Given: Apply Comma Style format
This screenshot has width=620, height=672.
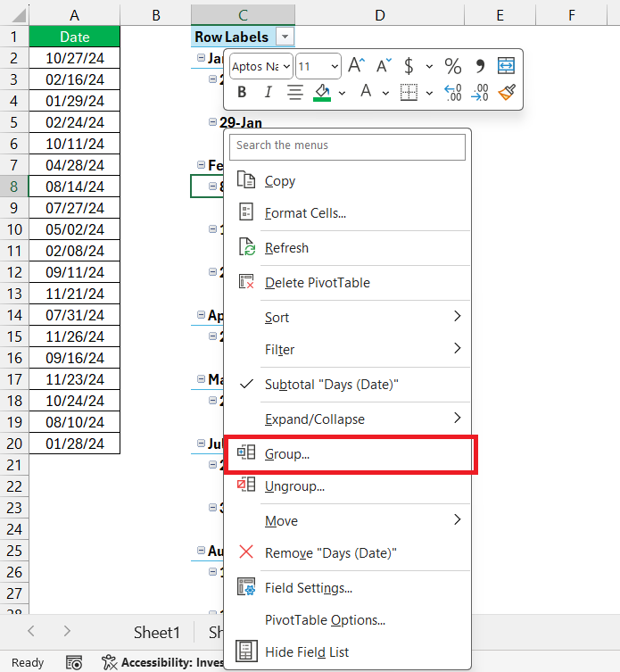Looking at the screenshot, I should tap(480, 65).
